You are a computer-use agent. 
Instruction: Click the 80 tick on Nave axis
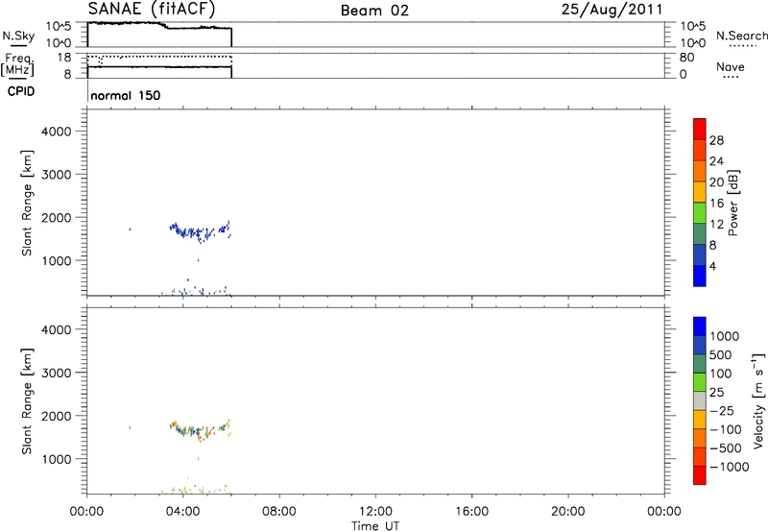(x=686, y=58)
